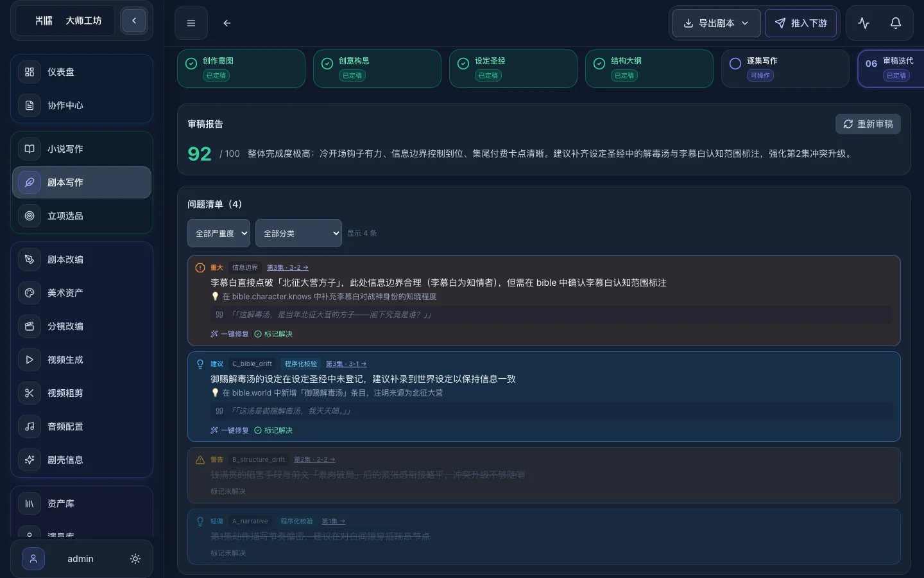
Task: Switch to the 创意构思 step tab
Action: 377,69
